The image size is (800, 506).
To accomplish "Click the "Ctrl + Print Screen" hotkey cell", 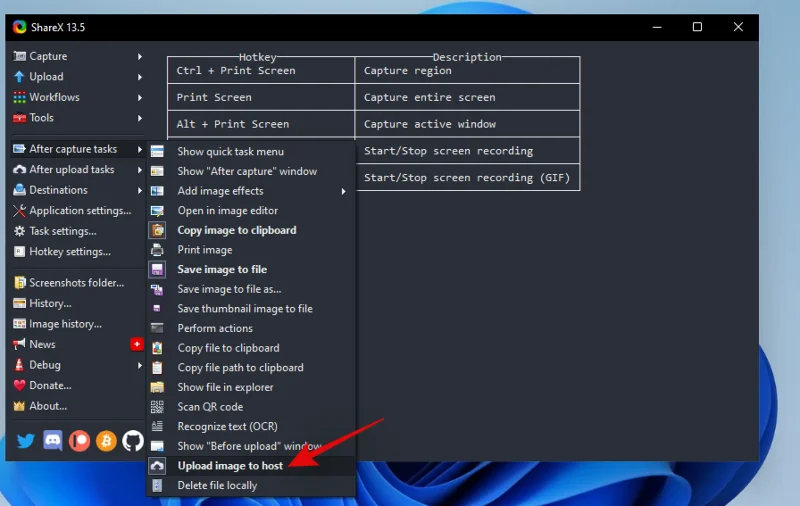I will tap(261, 70).
